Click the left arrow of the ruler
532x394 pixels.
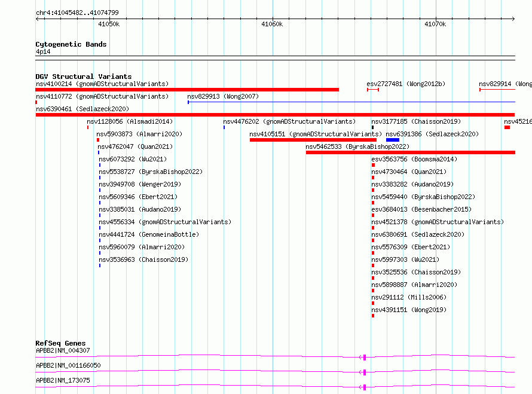[37, 19]
